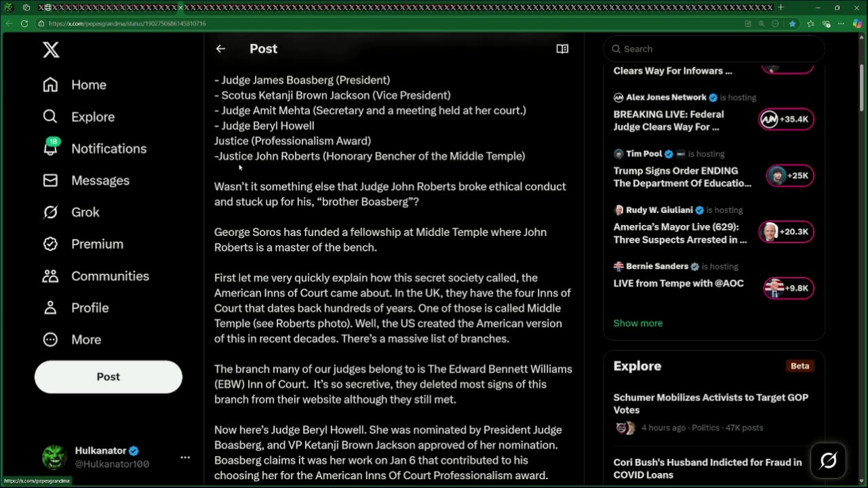Click the white Post button

click(108, 377)
